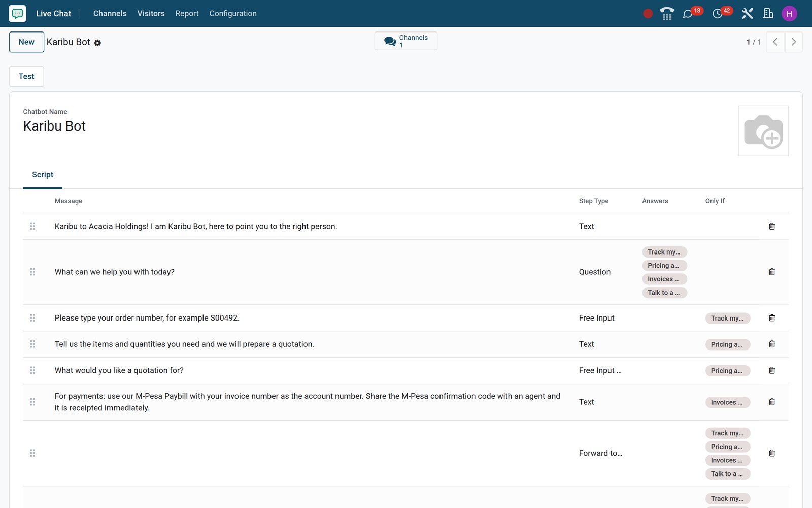Go to the next record arrow
Viewport: 812px width, 508px height.
(794, 42)
